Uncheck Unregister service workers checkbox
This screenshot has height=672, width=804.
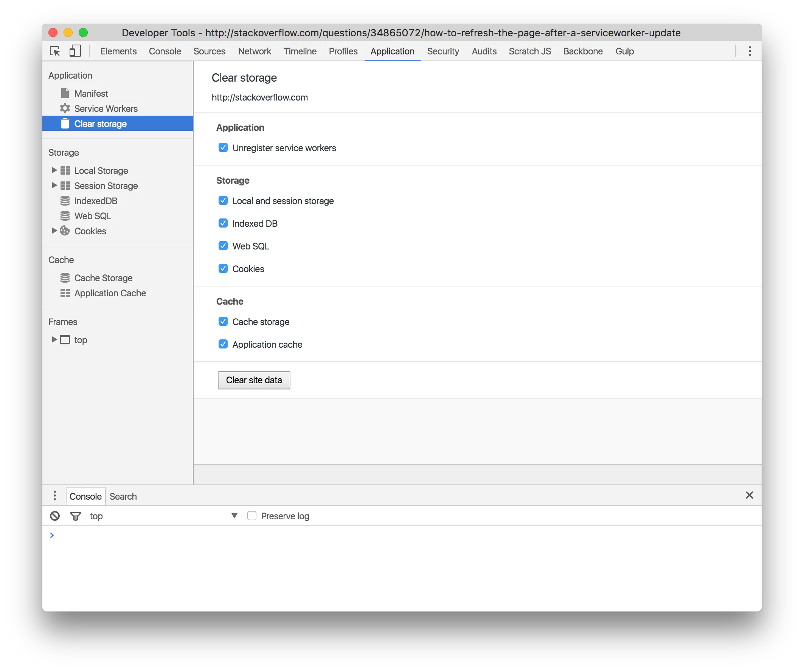point(223,148)
